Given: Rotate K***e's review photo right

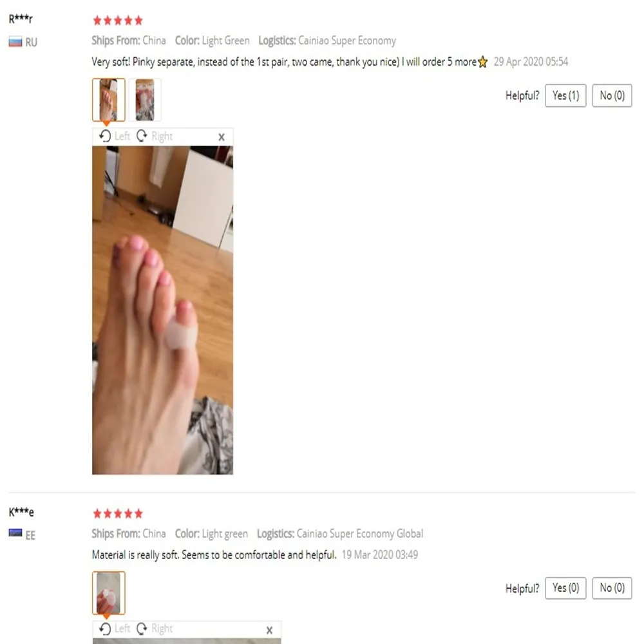Looking at the screenshot, I should pyautogui.click(x=155, y=629).
